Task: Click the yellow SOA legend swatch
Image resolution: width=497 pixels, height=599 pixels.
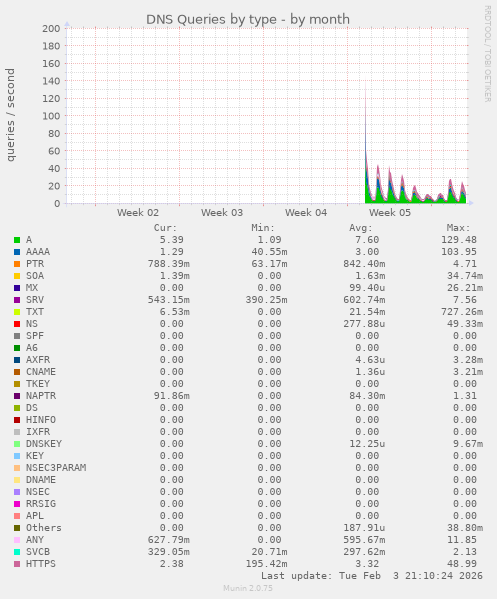Action: 17,276
